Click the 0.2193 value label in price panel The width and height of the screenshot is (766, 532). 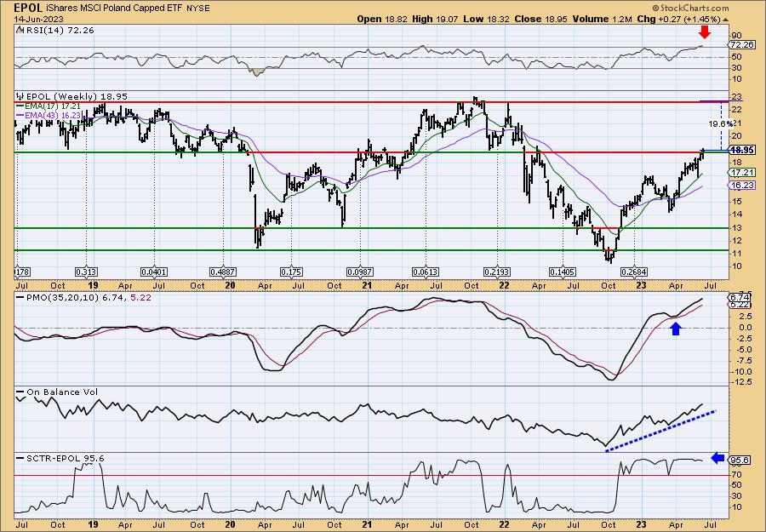[x=497, y=272]
